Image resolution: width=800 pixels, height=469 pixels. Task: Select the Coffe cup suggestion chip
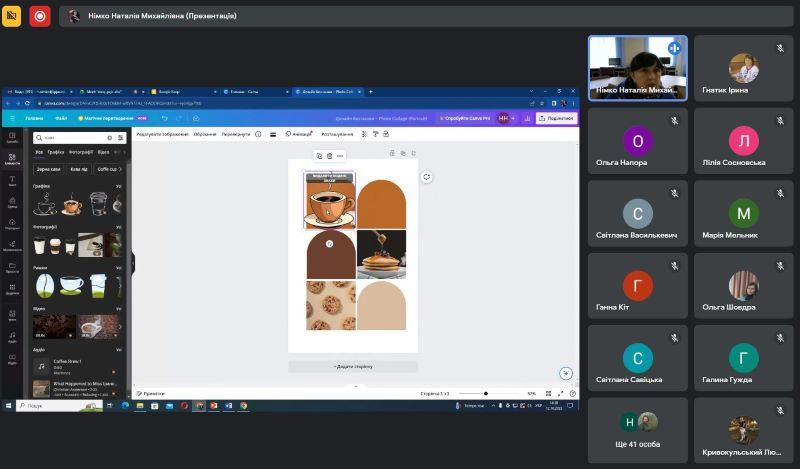click(108, 169)
